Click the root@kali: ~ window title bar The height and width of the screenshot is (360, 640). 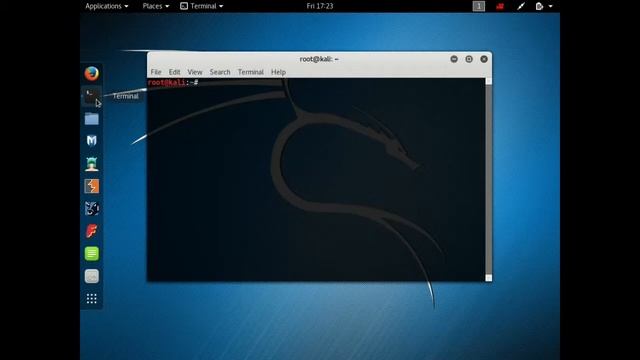tap(319, 59)
